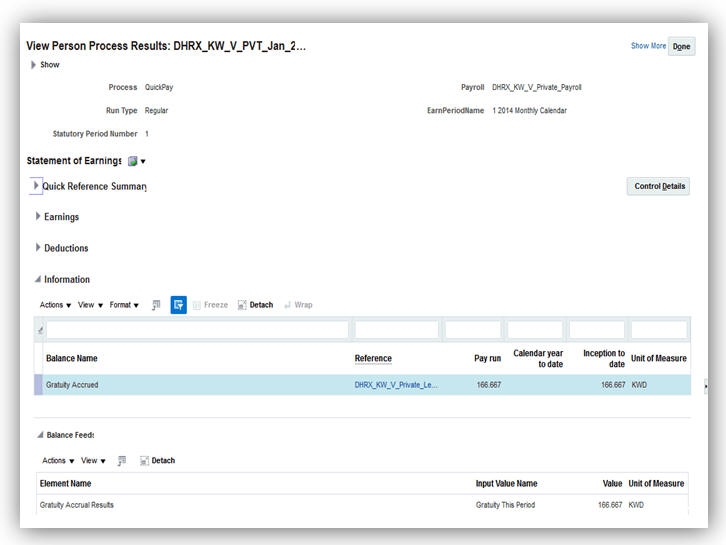This screenshot has width=726, height=545.
Task: Click the Reference filter field
Action: pos(396,330)
